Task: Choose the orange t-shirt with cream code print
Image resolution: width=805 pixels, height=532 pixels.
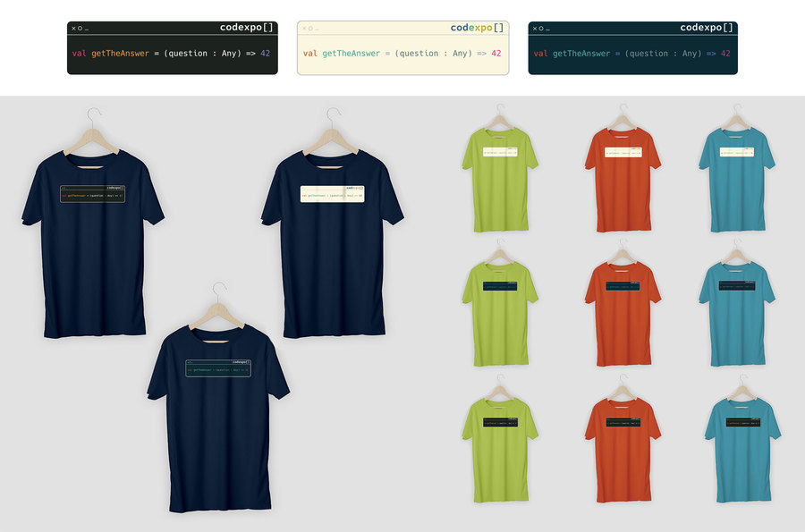Action: [623, 180]
